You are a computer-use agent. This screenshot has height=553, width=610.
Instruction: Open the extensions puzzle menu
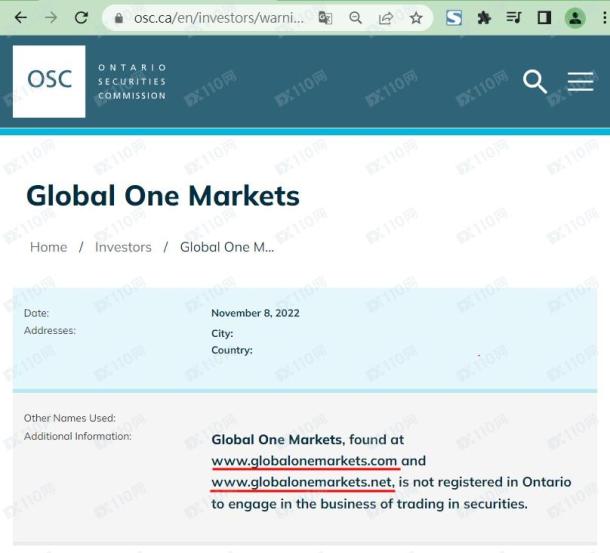click(484, 18)
